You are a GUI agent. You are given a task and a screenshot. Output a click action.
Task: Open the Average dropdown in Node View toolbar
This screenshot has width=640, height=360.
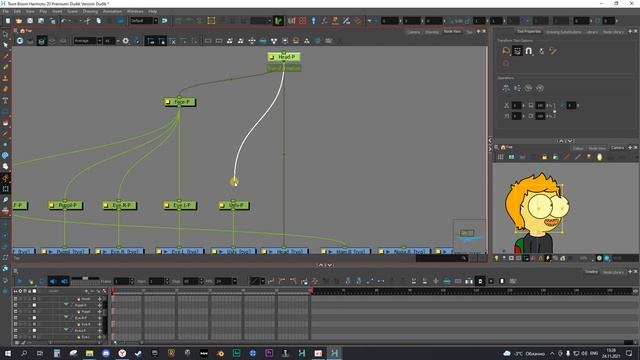click(x=88, y=41)
